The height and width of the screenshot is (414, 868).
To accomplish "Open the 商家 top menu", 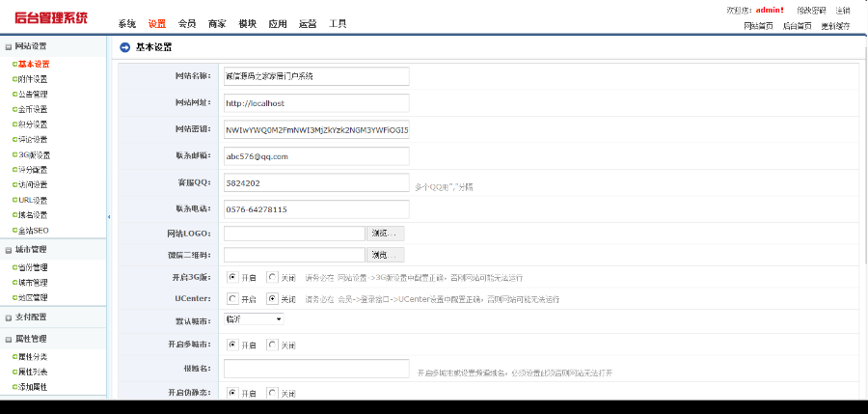I will 217,24.
